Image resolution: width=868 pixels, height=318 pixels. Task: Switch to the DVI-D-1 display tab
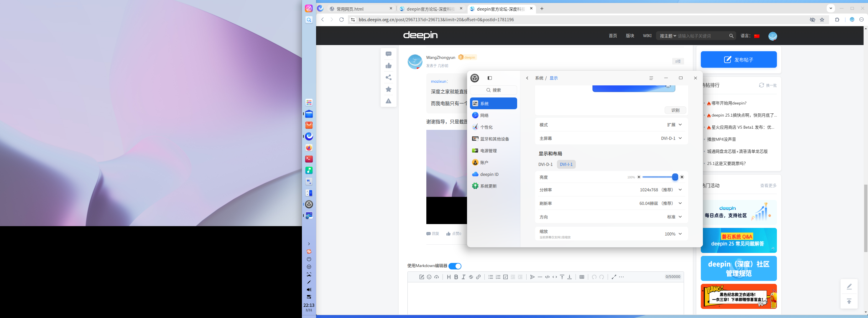(x=545, y=164)
